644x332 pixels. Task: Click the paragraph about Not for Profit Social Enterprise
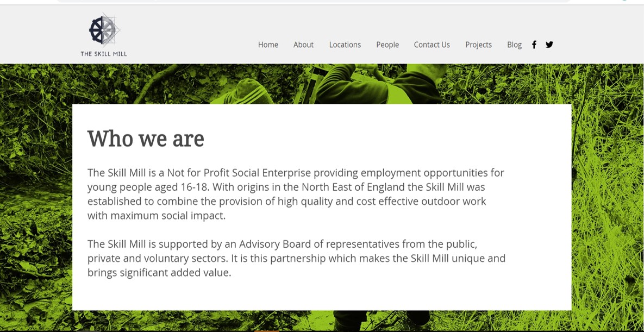coord(296,194)
